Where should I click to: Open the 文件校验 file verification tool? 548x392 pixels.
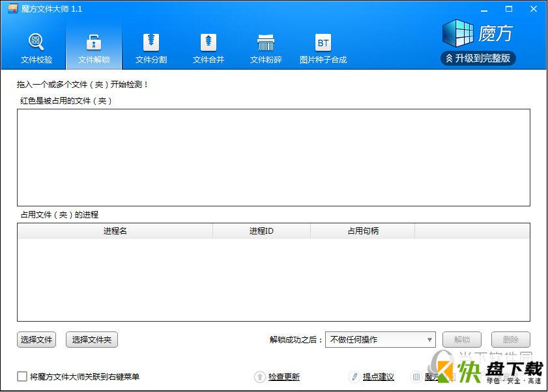[x=36, y=49]
